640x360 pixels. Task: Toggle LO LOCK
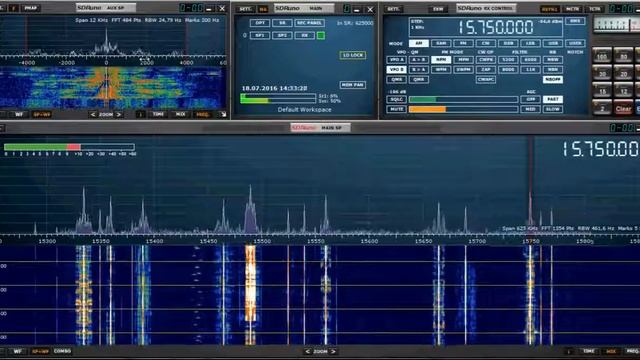pos(353,55)
